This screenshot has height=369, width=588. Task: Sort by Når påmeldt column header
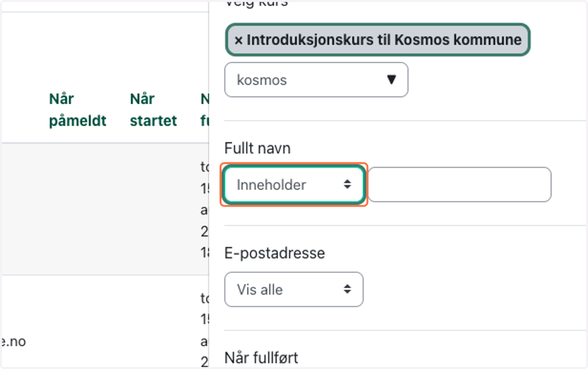coord(77,110)
